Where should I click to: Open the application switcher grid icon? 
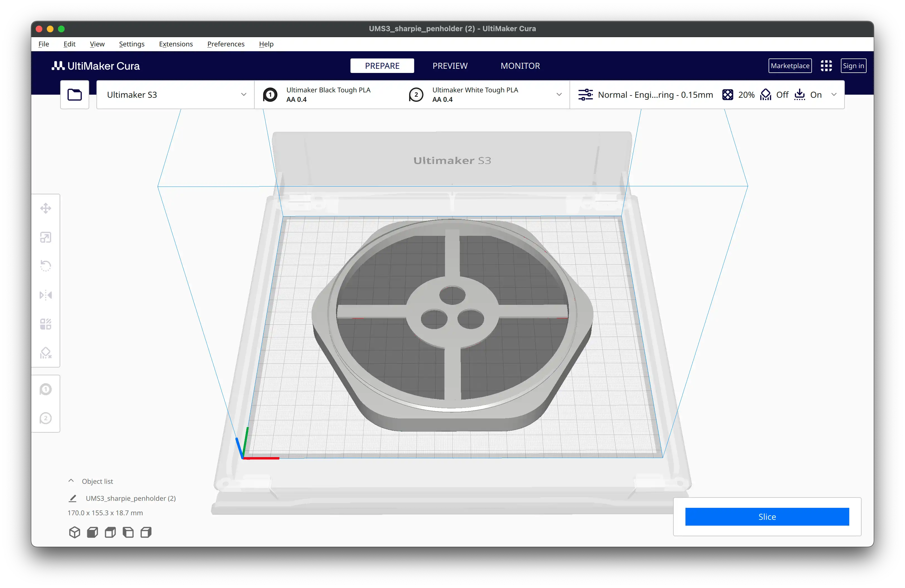pos(826,66)
